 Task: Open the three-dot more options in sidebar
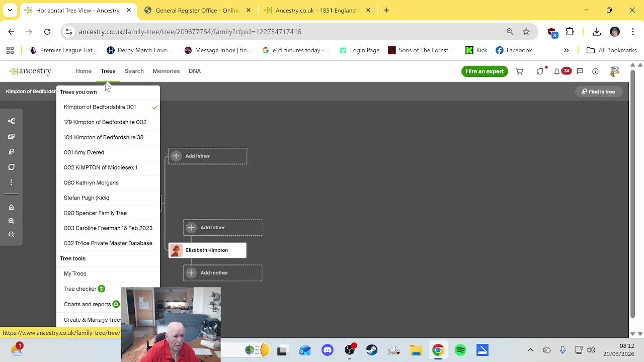click(11, 182)
